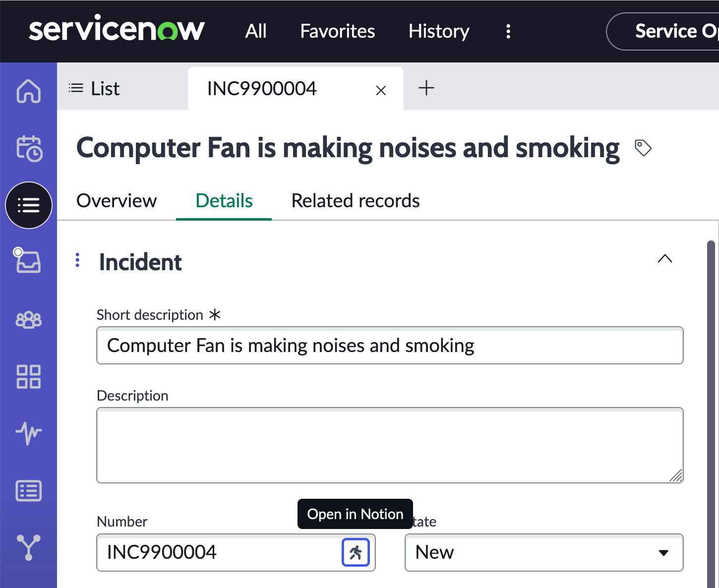The height and width of the screenshot is (588, 719).
Task: Click the ServiceNow logo
Action: coord(117,28)
